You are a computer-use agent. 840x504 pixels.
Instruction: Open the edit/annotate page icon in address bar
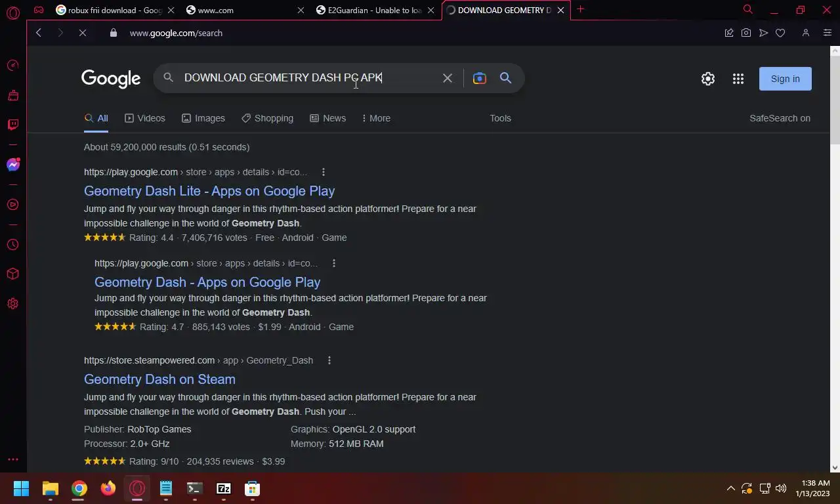click(729, 33)
